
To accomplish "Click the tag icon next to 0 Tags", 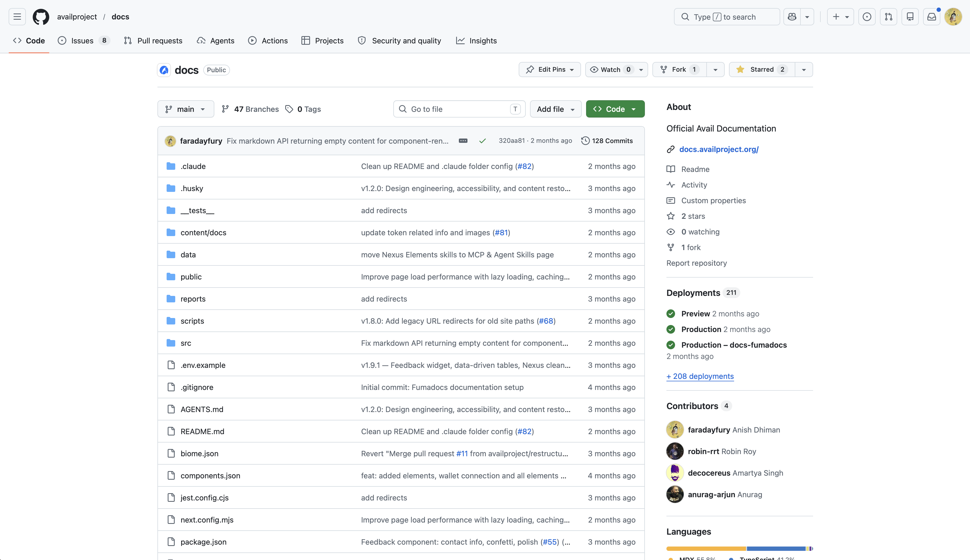I will pyautogui.click(x=289, y=109).
